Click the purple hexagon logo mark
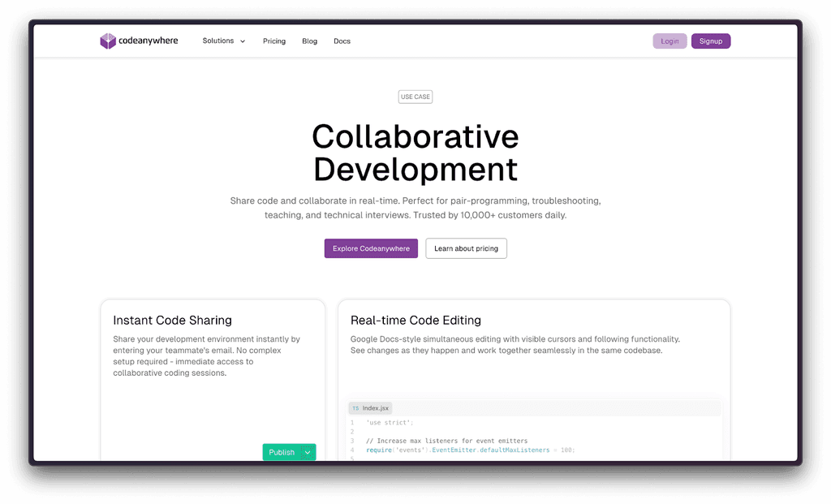 107,41
